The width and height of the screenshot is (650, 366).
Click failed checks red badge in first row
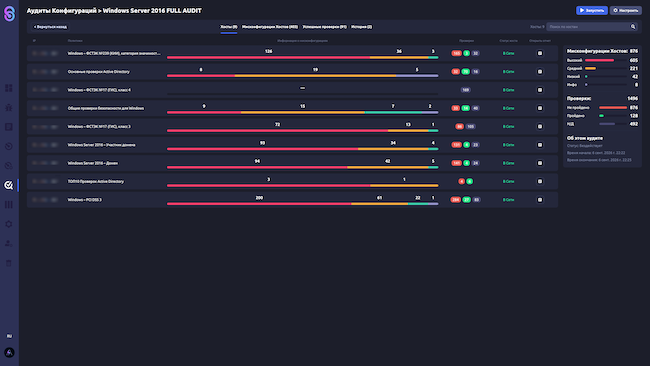pyautogui.click(x=456, y=53)
